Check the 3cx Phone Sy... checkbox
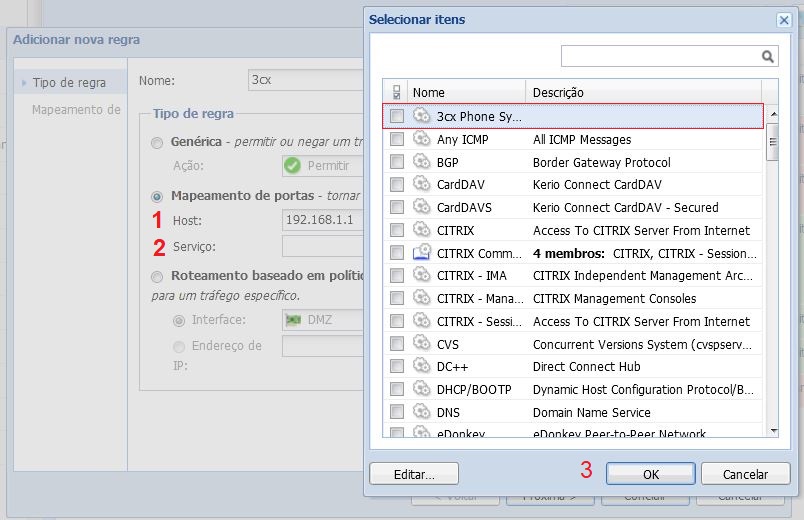The image size is (804, 520). point(396,116)
